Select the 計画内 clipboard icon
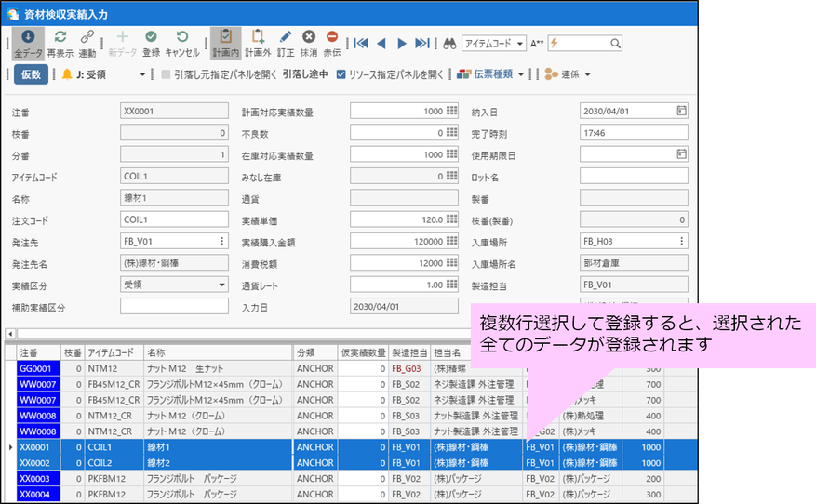 point(225,44)
